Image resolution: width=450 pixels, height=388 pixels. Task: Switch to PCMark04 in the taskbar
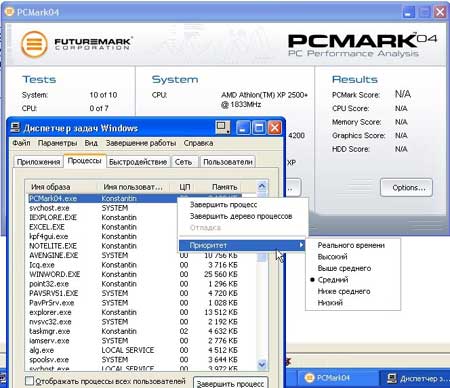pyautogui.click(x=337, y=378)
